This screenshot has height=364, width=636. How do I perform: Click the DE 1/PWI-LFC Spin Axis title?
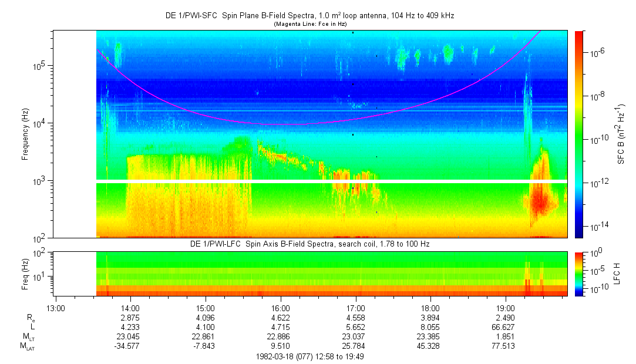pyautogui.click(x=309, y=244)
